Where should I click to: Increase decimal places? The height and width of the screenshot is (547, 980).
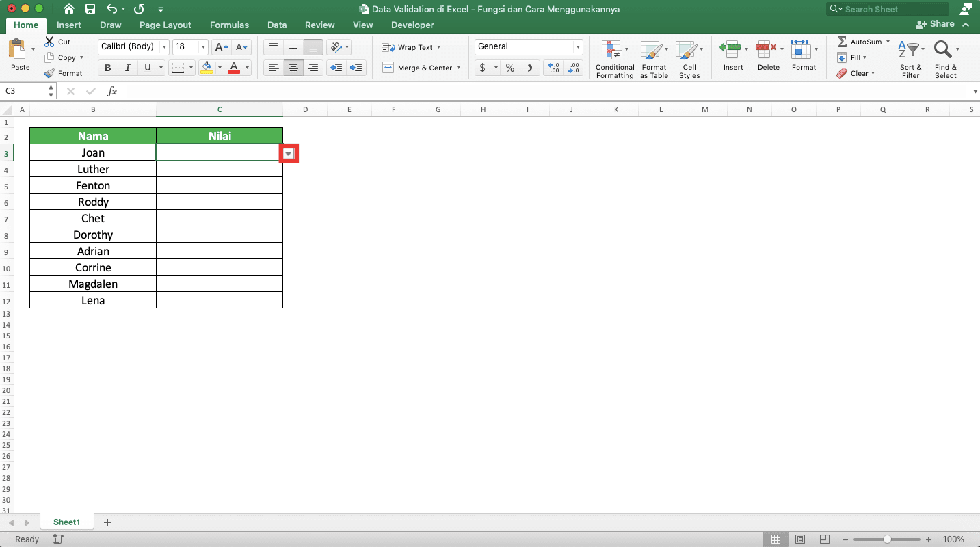553,68
